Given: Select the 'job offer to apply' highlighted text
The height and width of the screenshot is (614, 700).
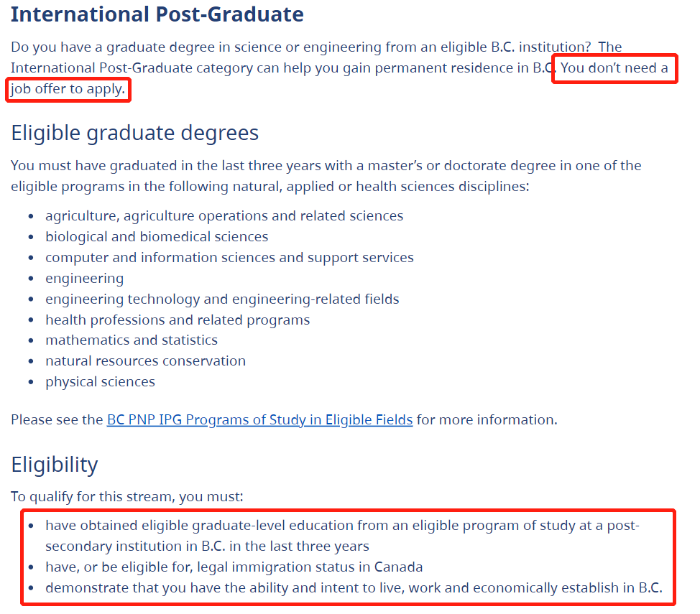Looking at the screenshot, I should click(x=68, y=89).
